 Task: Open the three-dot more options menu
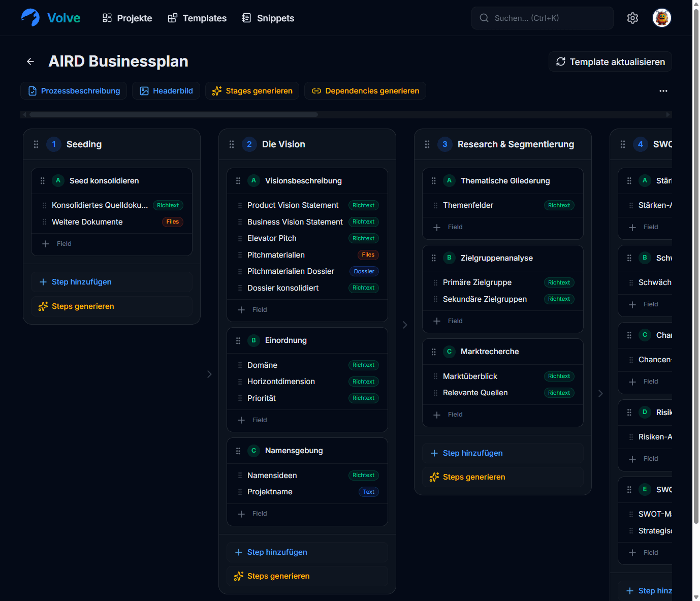click(663, 91)
